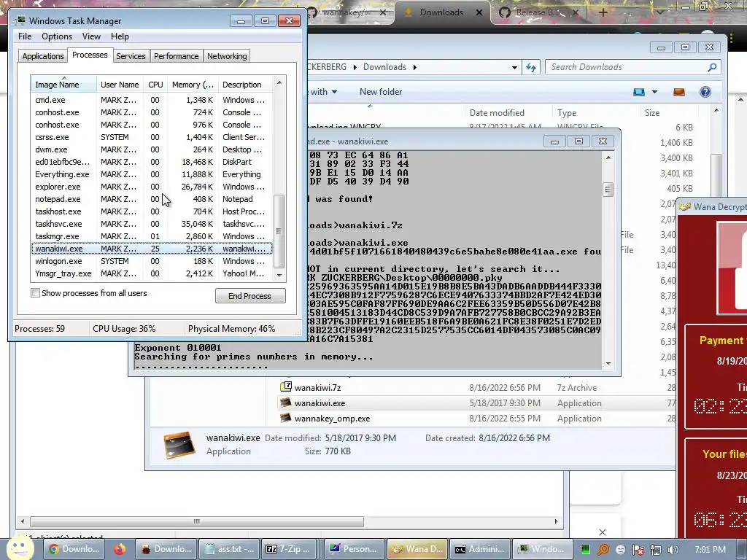The width and height of the screenshot is (747, 560).
Task: Sort processes by CPU column
Action: point(155,85)
